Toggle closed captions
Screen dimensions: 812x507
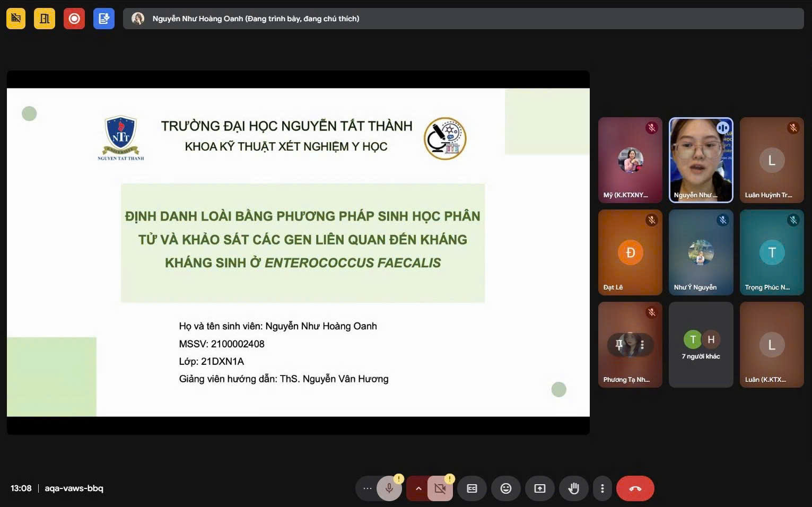pos(472,488)
